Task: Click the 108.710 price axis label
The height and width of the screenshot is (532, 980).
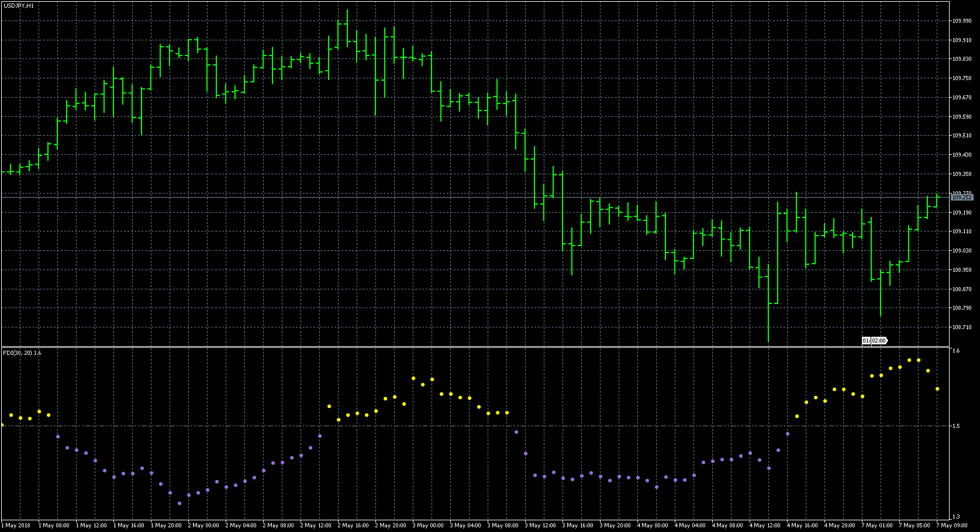Action: pyautogui.click(x=962, y=327)
